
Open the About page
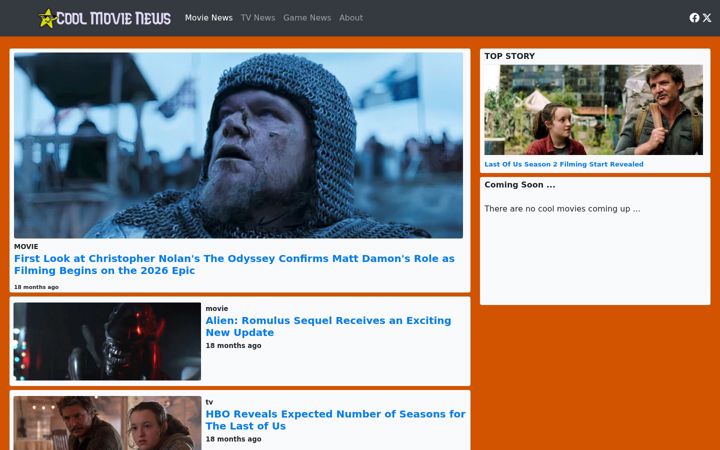(351, 18)
